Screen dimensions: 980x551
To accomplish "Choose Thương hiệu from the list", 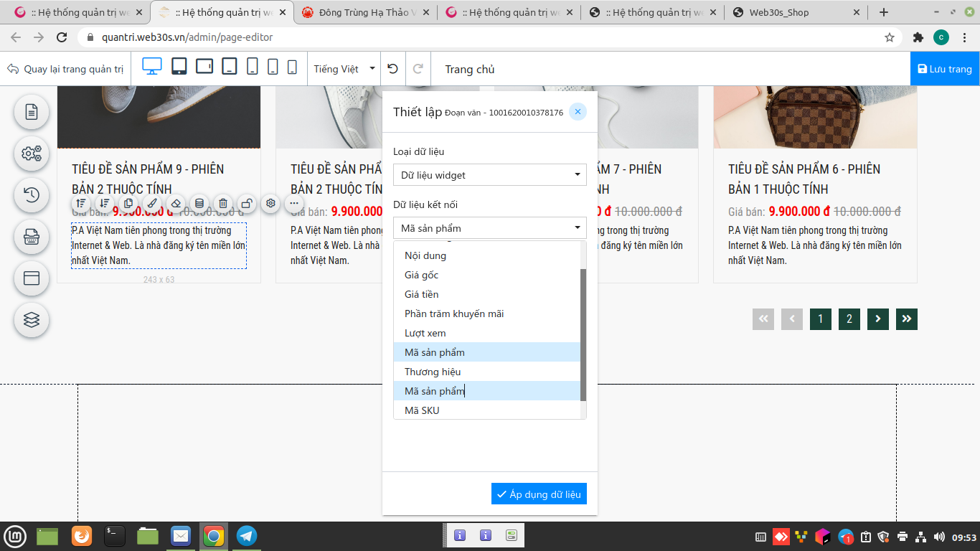I will point(487,372).
